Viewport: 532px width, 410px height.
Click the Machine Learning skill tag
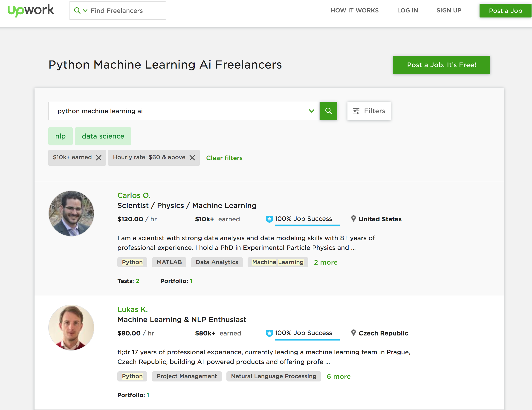[278, 262]
